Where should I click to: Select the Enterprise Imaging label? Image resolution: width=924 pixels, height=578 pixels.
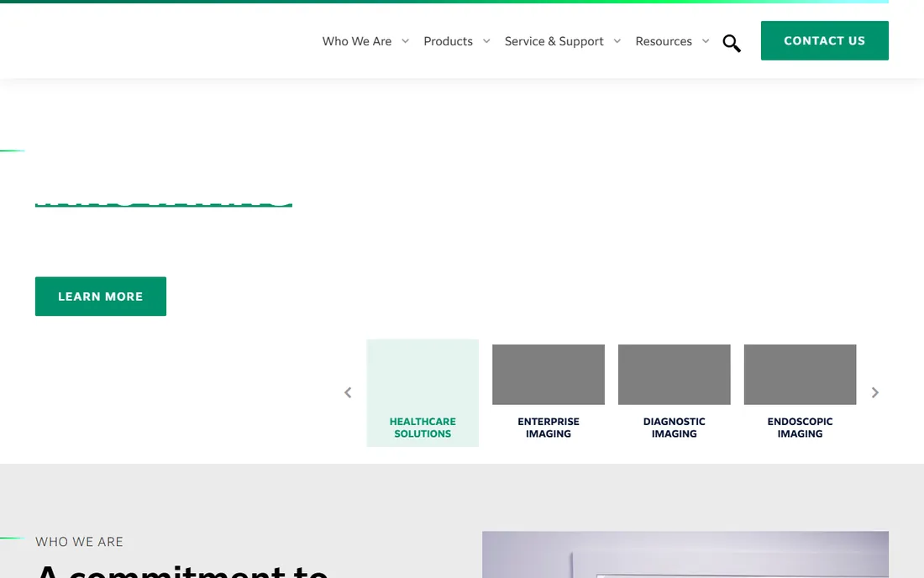tap(548, 428)
